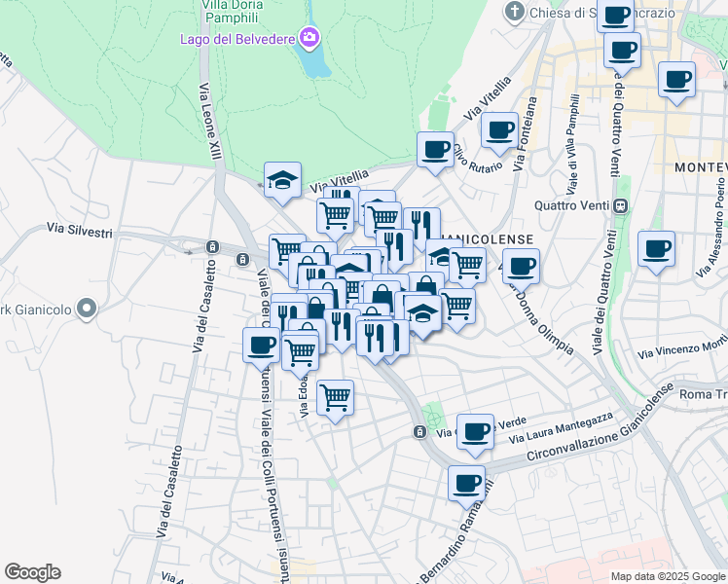Open the cafe marker near Via Laura Mantegazza
728x584 pixels.
[x=475, y=431]
